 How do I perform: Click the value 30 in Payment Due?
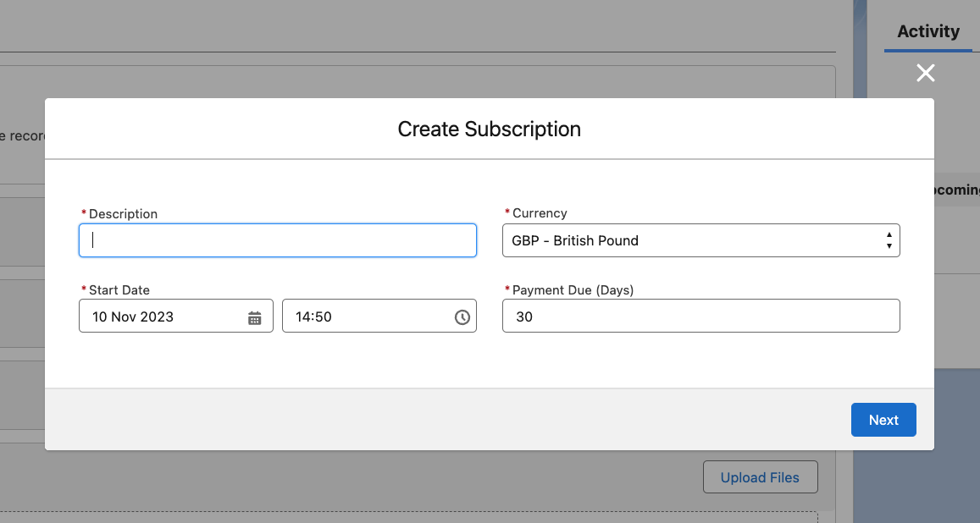click(x=524, y=317)
